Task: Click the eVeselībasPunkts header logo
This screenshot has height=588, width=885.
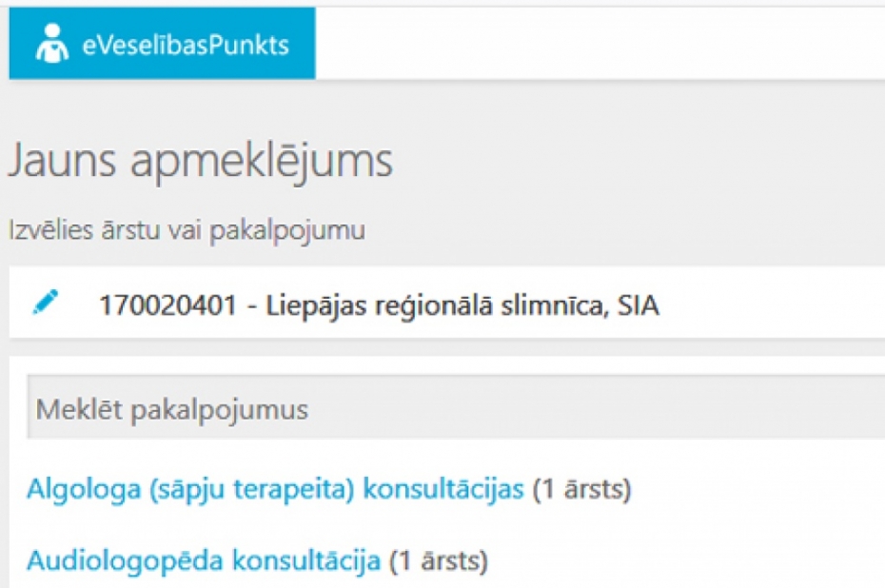Action: coord(162,41)
